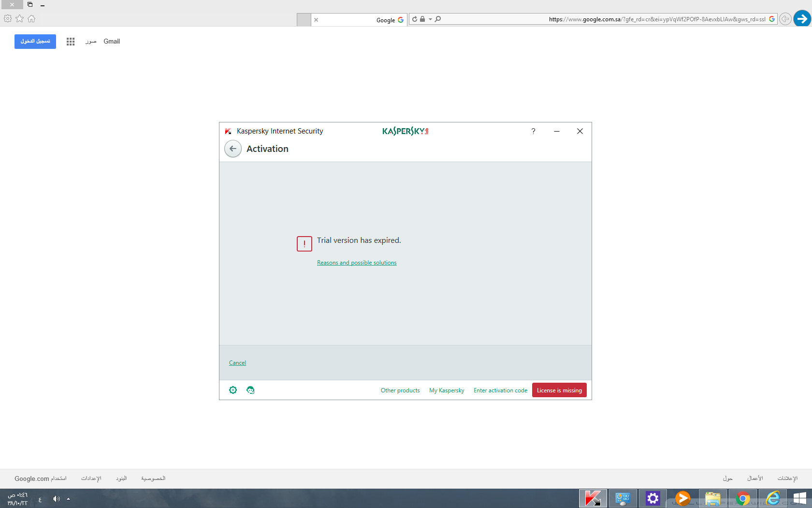Expand the address bar dropdown arrow

tap(430, 19)
